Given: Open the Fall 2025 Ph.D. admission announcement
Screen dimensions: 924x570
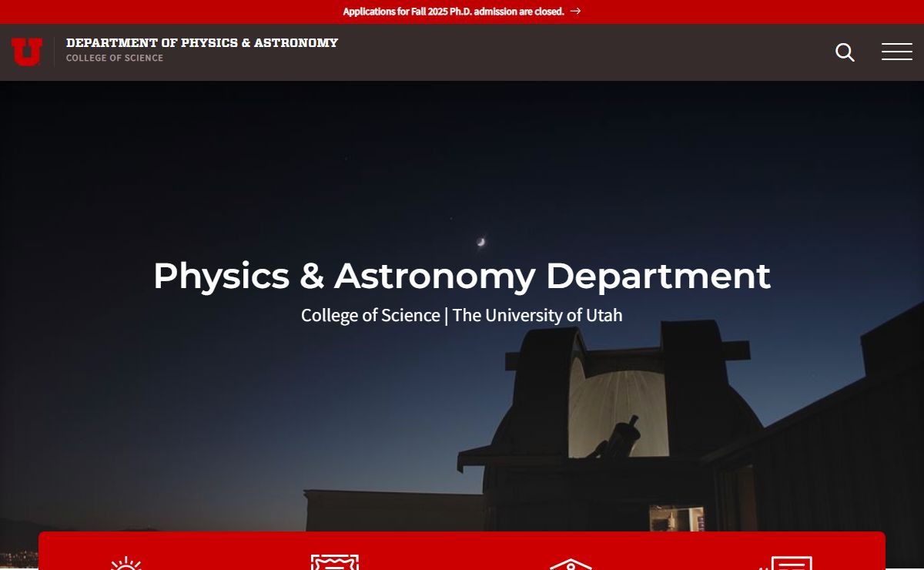Looking at the screenshot, I should [454, 12].
